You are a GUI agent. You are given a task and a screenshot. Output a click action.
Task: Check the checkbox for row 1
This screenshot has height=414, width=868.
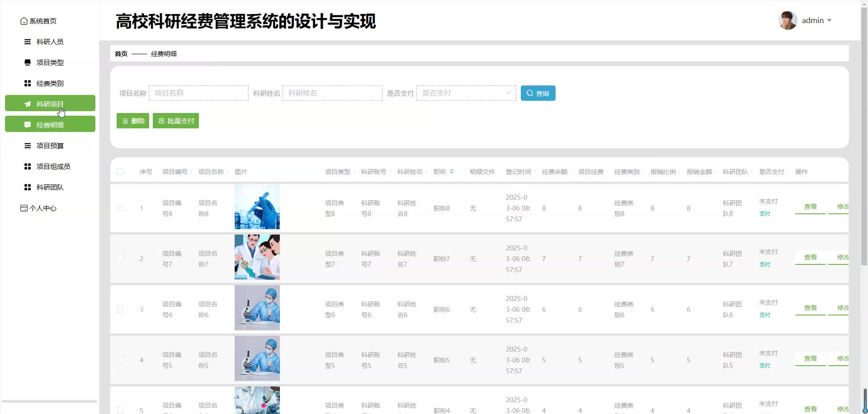pos(120,208)
